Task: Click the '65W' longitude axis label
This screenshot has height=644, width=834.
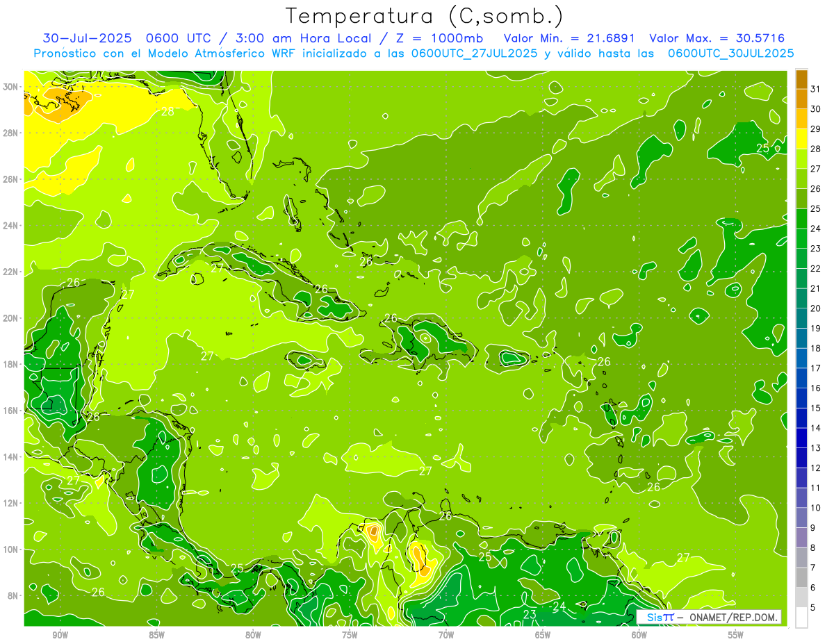Action: point(543,636)
